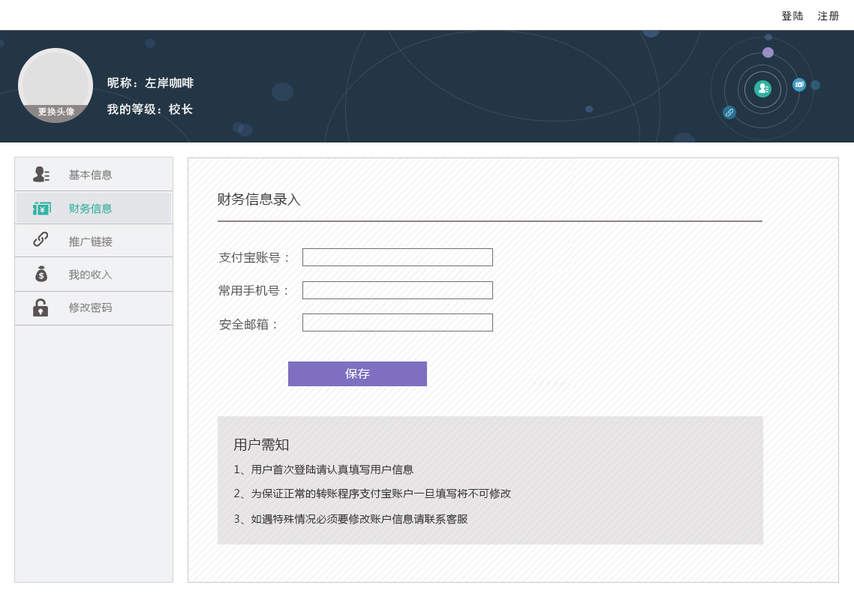Screen dimensions: 854x600
Task: Click the green profile icon in orbit center
Action: [x=763, y=89]
